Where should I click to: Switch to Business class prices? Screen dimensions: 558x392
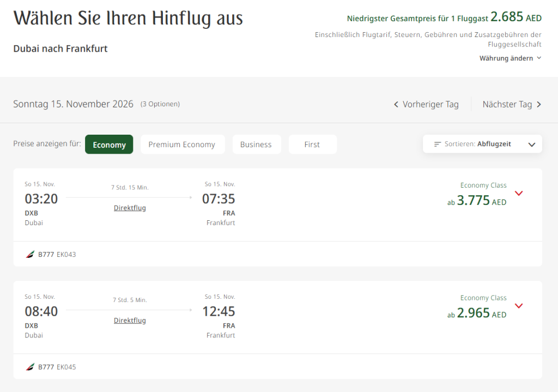coord(257,144)
